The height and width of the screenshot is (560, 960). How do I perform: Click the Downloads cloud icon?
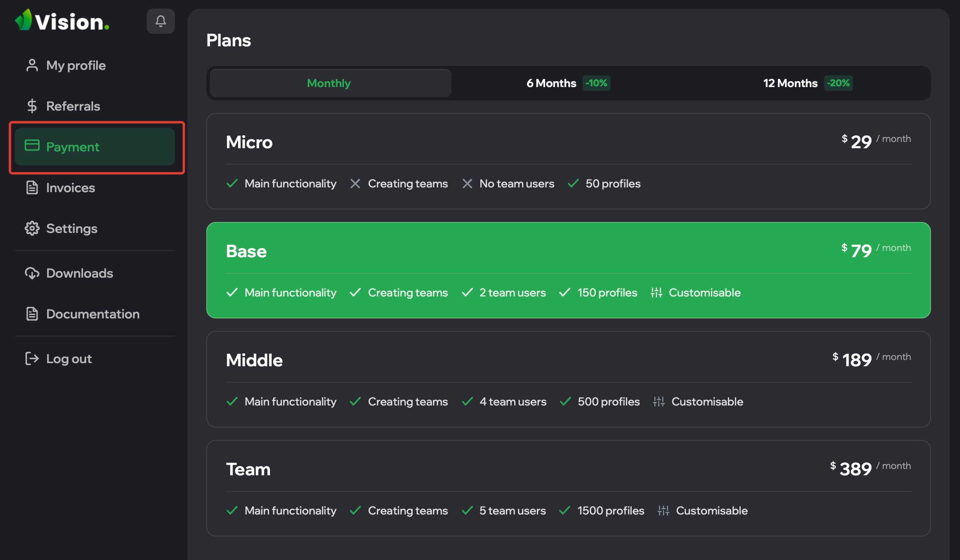click(32, 273)
